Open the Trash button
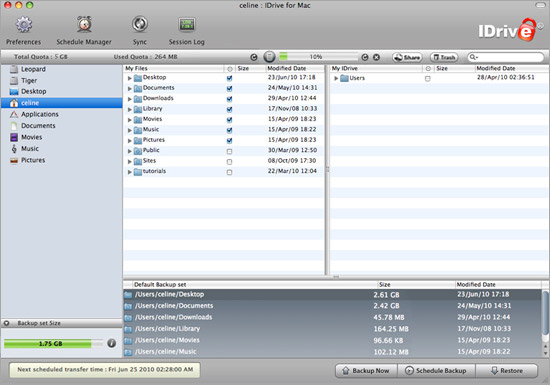Viewport: 550px width, 385px height. (444, 58)
